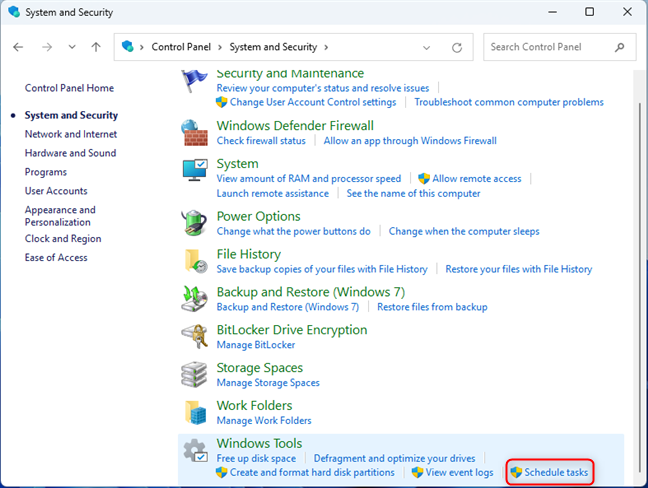Open View event logs link
The width and height of the screenshot is (648, 488).
pyautogui.click(x=460, y=472)
